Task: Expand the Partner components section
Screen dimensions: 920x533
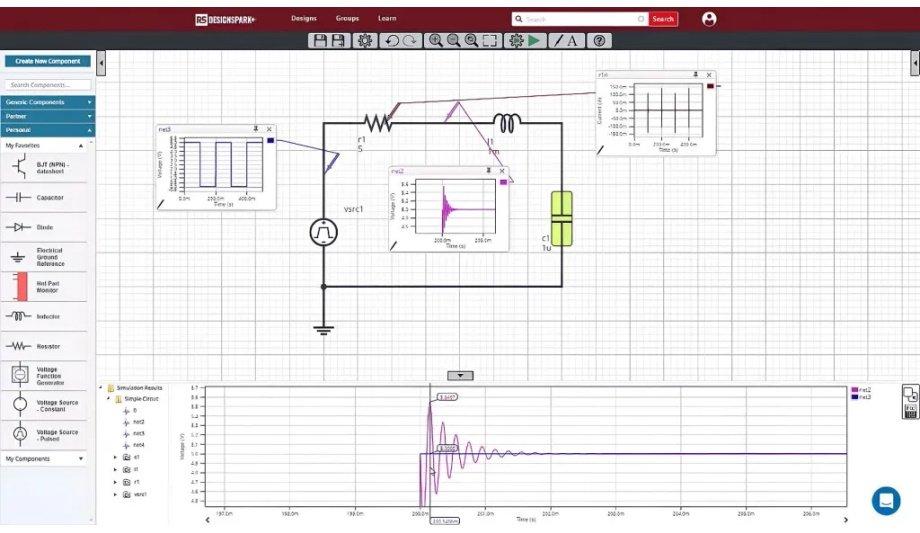Action: click(48, 116)
